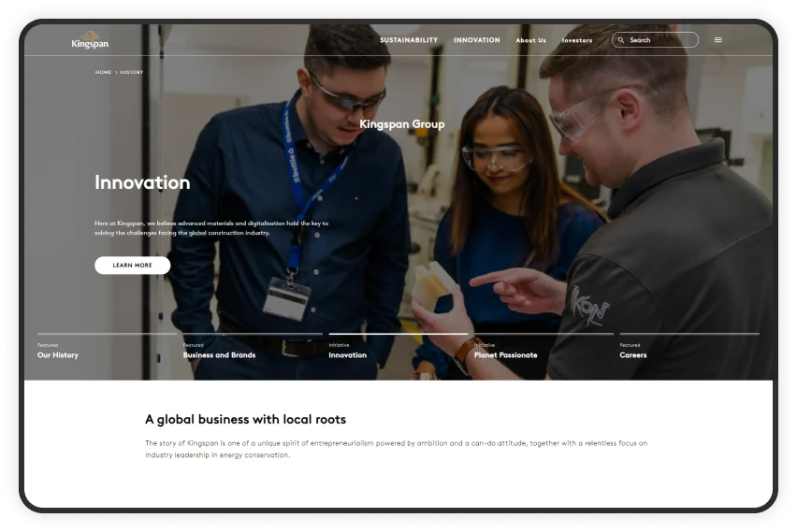
Task: Select Investors in the header
Action: pyautogui.click(x=576, y=40)
